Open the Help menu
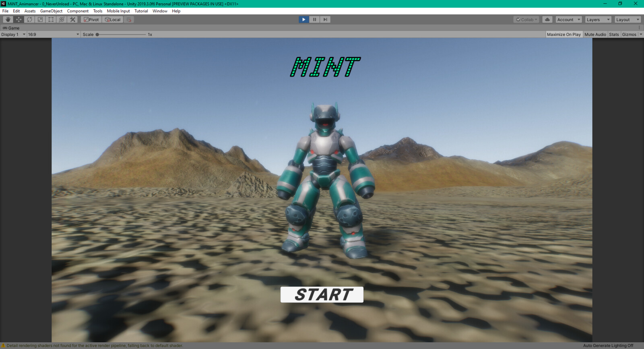Viewport: 644px width, 349px height. pos(176,11)
